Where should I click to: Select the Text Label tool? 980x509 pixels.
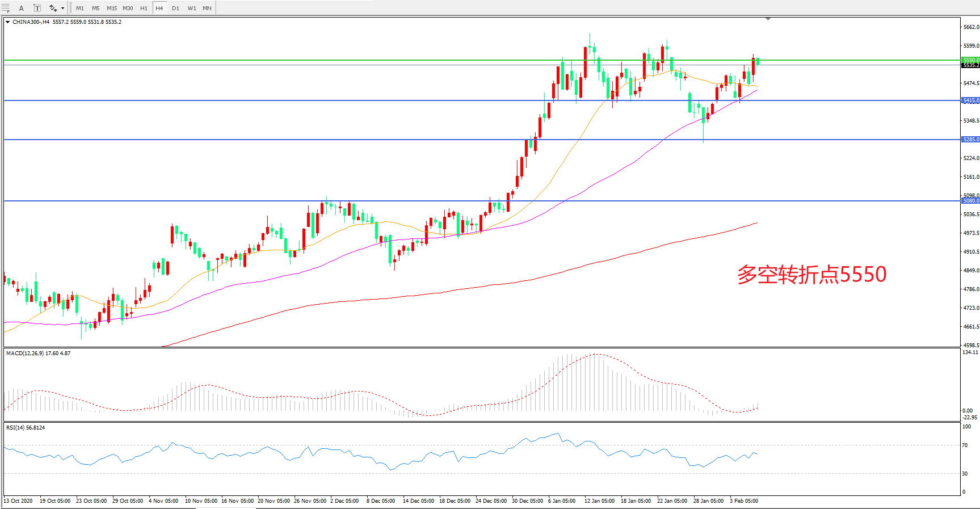[37, 8]
